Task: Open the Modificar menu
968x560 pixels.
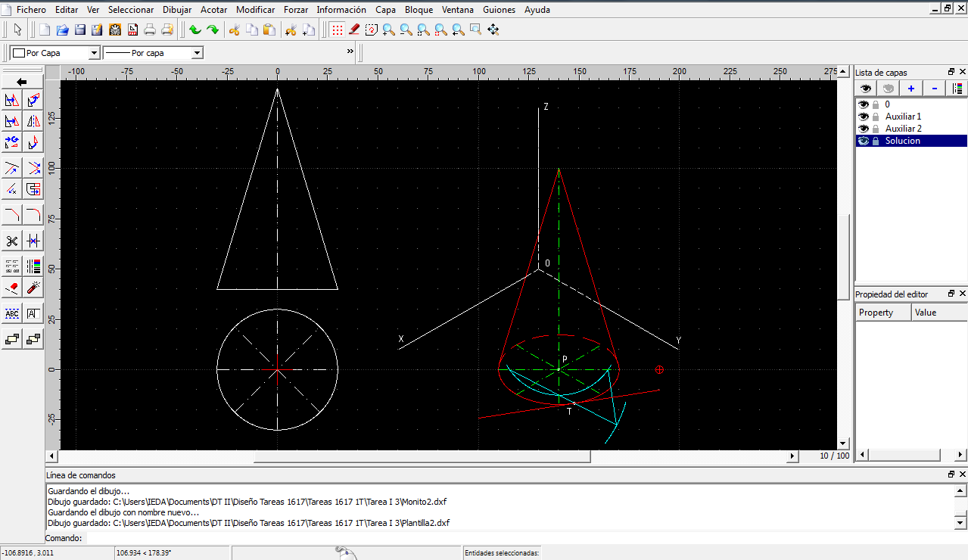Action: pos(256,10)
